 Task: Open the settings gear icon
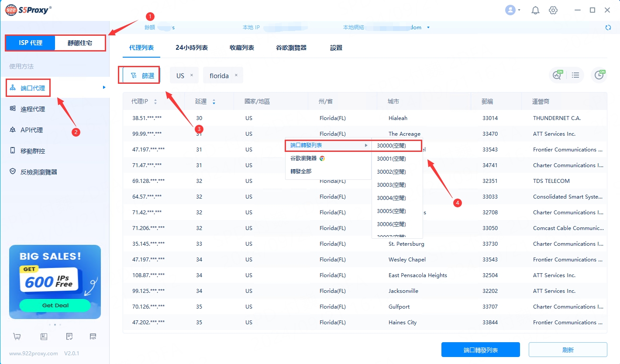coord(553,10)
